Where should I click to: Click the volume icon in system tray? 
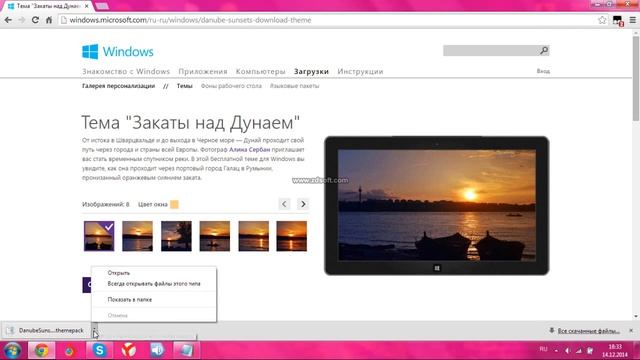click(567, 351)
